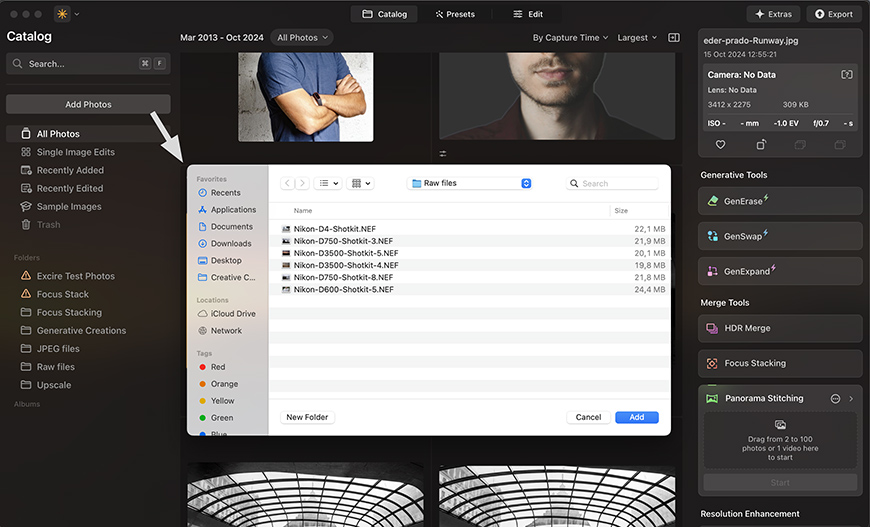
Task: Click the Add Photos button
Action: click(88, 104)
